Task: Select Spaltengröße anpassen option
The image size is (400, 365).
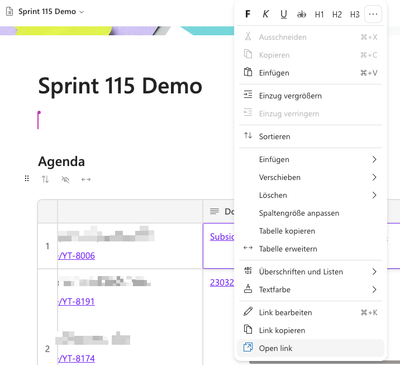Action: (311, 213)
